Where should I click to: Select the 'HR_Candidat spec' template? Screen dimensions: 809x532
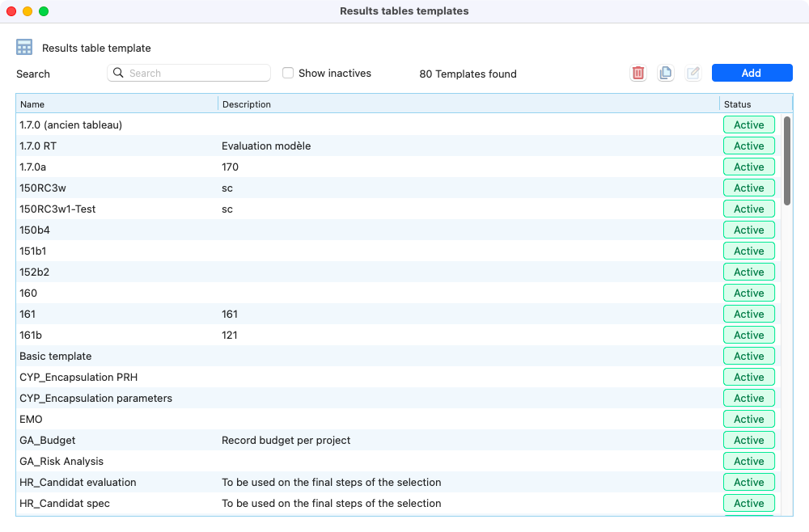tap(398, 503)
